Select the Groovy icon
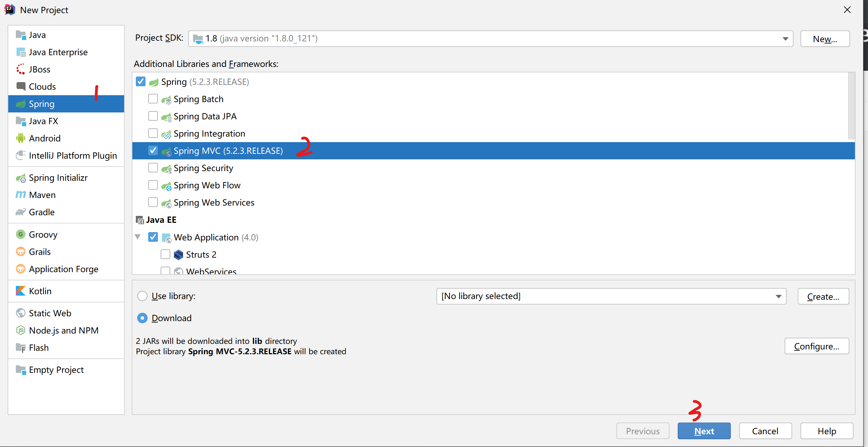Image resolution: width=868 pixels, height=447 pixels. coord(21,235)
